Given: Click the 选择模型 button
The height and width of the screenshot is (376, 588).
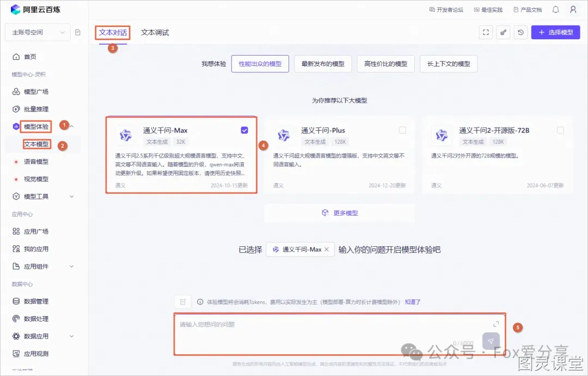Looking at the screenshot, I should pyautogui.click(x=555, y=32).
